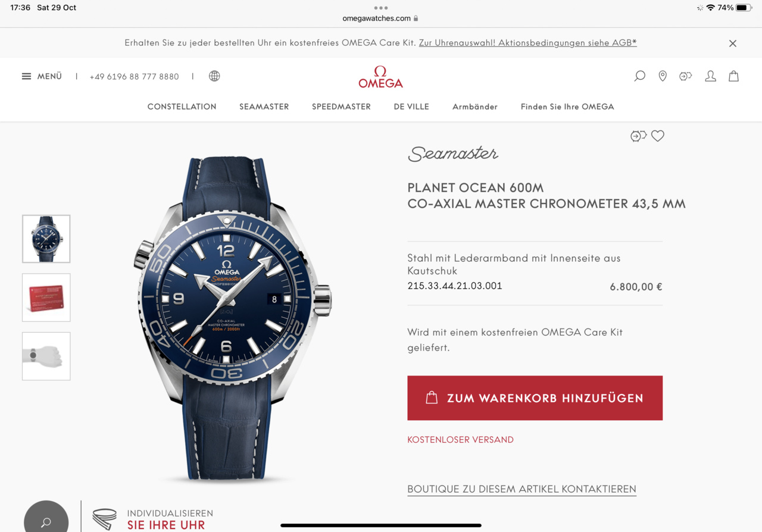Open the Armbänder navigation item
762x532 pixels.
point(475,107)
